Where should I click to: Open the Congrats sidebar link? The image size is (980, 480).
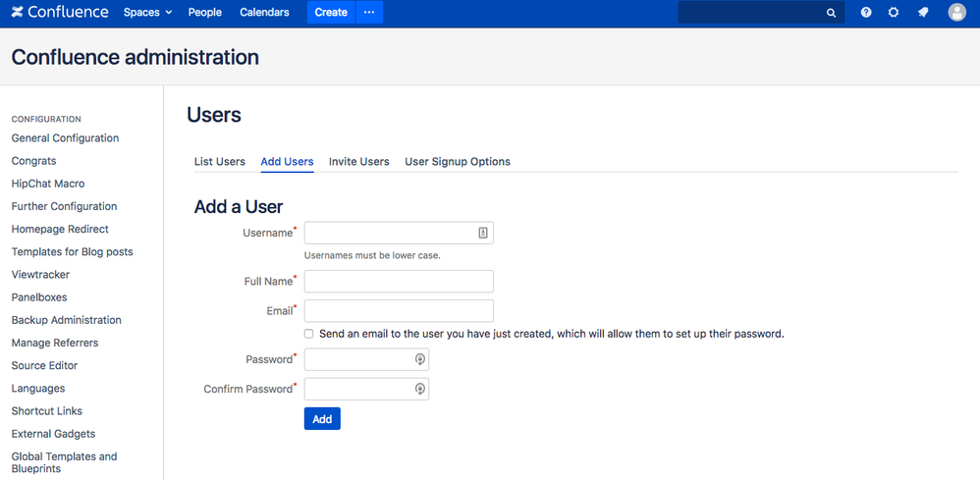pos(33,161)
